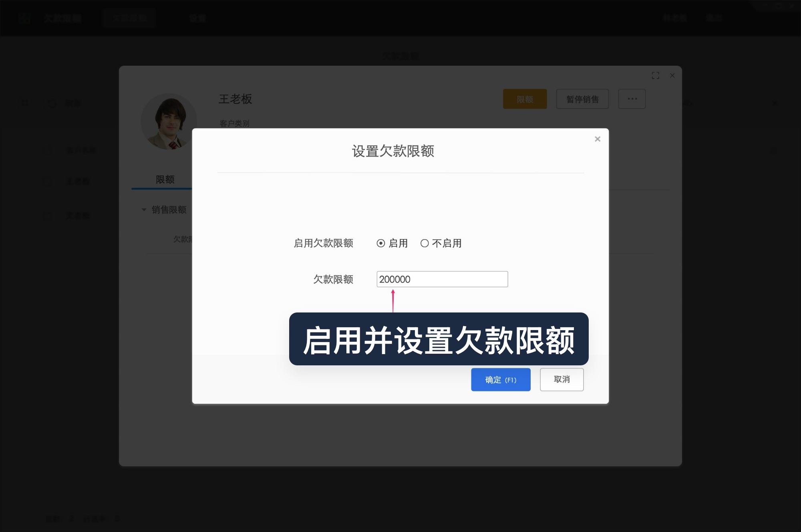This screenshot has width=801, height=532.
Task: Click the refresh icon in the dimmed left panel
Action: 52,103
